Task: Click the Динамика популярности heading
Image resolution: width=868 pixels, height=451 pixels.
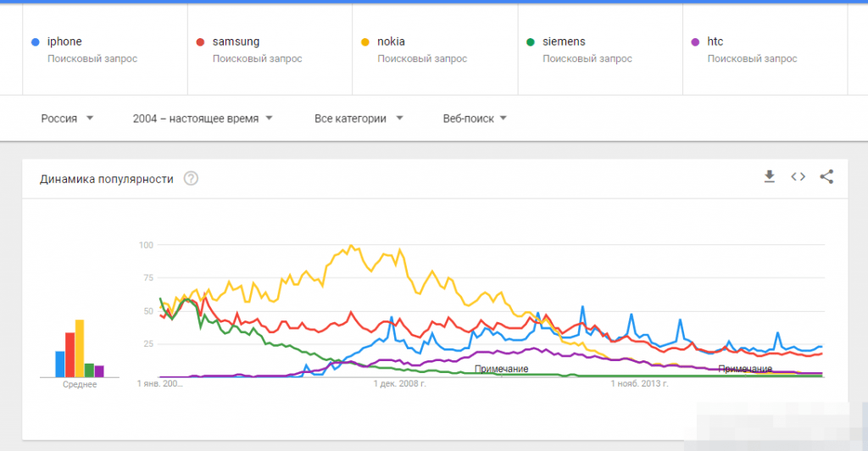Action: [x=107, y=179]
